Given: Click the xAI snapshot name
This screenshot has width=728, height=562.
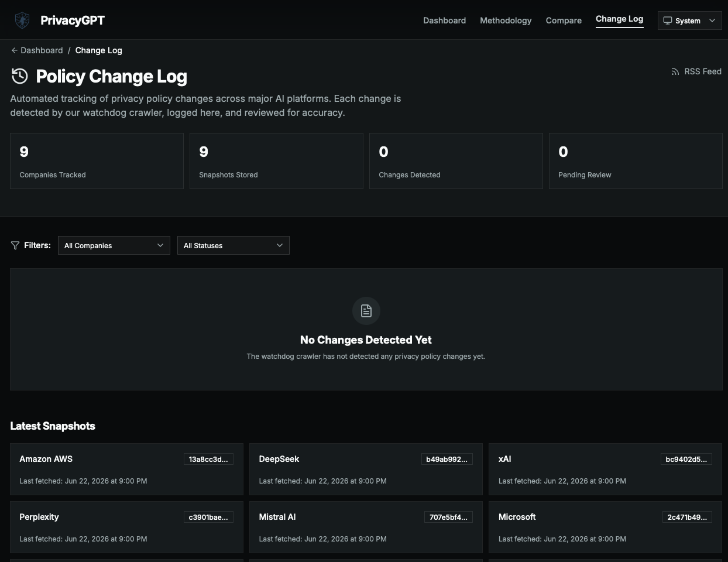Looking at the screenshot, I should pos(505,459).
